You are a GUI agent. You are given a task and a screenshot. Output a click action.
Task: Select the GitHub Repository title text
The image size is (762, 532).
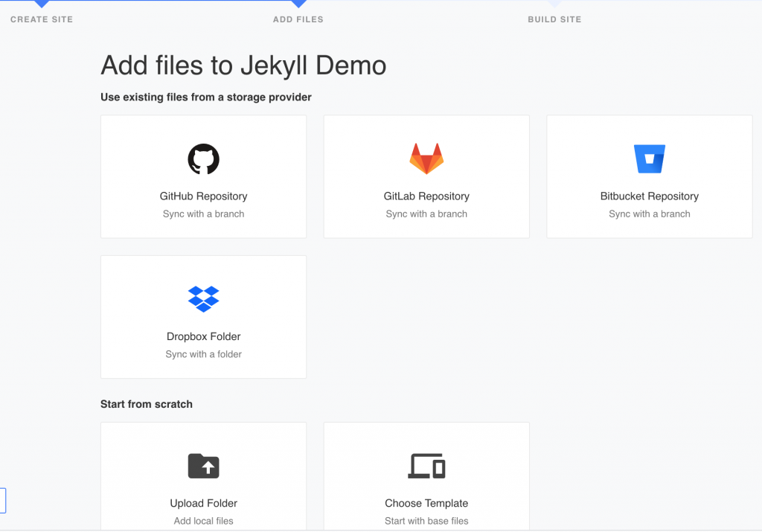point(204,196)
